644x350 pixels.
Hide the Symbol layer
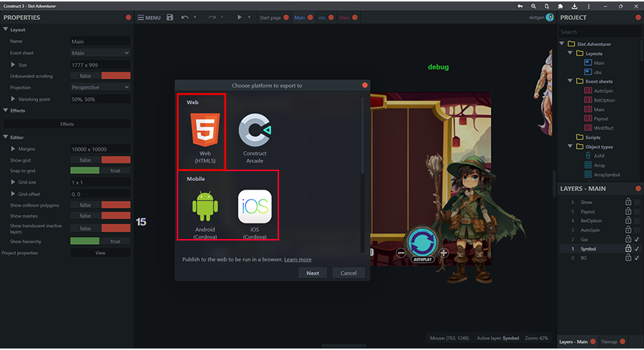tap(637, 248)
